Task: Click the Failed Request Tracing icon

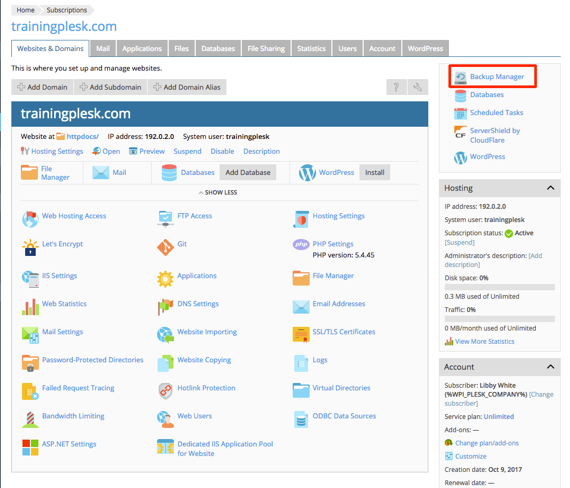Action: pyautogui.click(x=30, y=391)
